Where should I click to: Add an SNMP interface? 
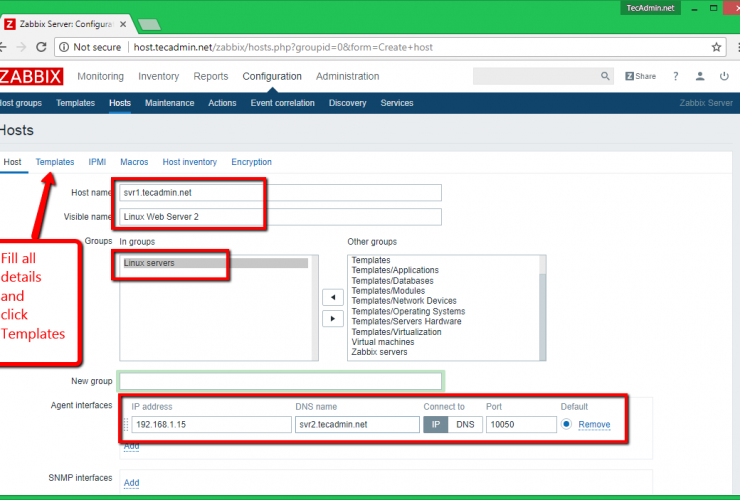[131, 482]
